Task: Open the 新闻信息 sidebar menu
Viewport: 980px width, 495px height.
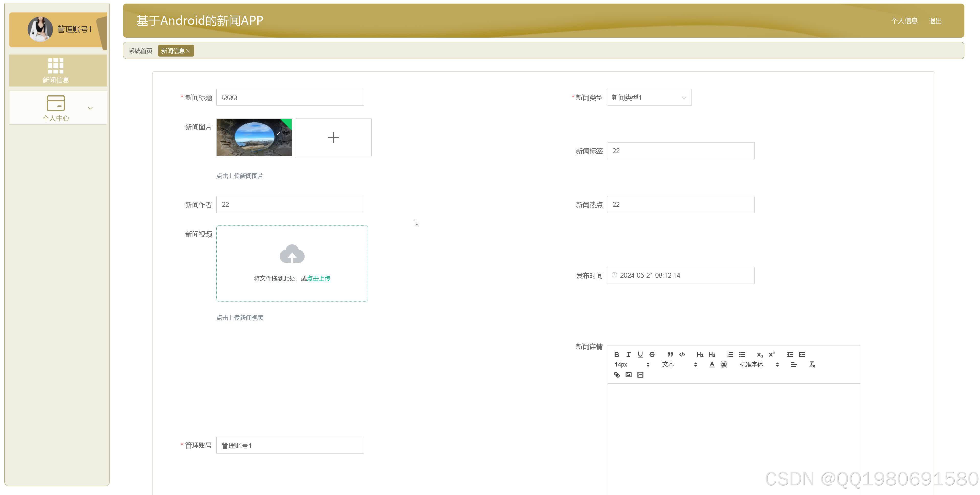Action: [x=58, y=70]
